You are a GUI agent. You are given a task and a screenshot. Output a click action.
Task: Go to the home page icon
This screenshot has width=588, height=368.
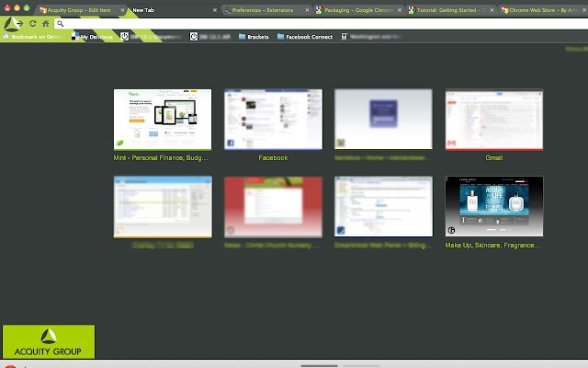(45, 24)
